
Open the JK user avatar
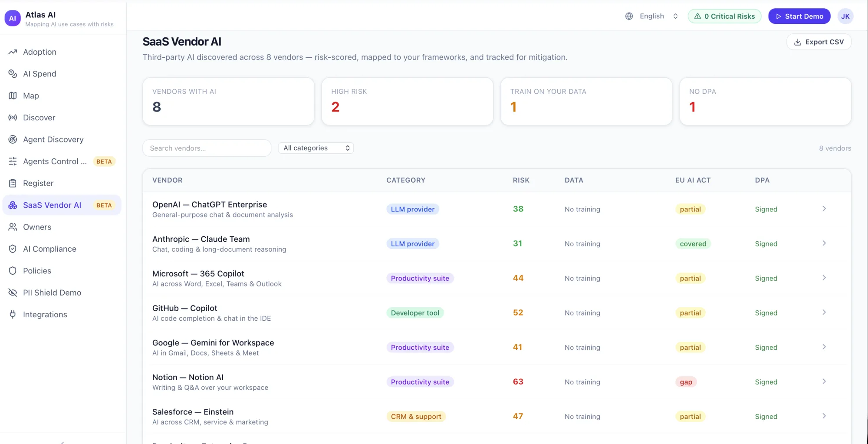pyautogui.click(x=845, y=16)
